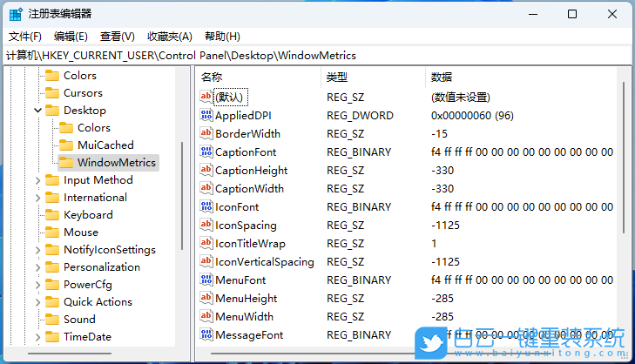635x364 pixels.
Task: Click the values pane vertical scrollbar
Action: [x=624, y=158]
